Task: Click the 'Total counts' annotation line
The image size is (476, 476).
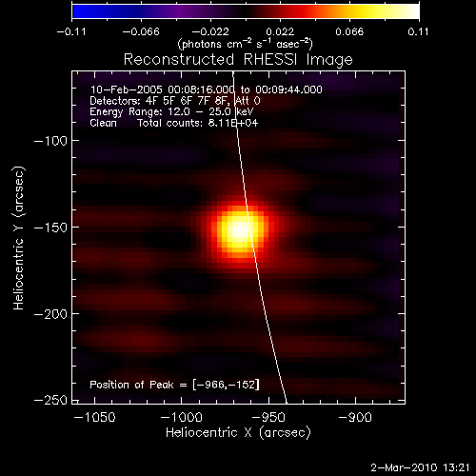Action: [174, 123]
